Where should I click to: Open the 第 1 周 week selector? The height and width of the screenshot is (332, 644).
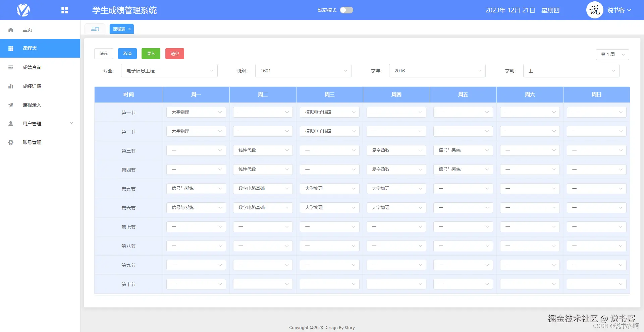(612, 54)
